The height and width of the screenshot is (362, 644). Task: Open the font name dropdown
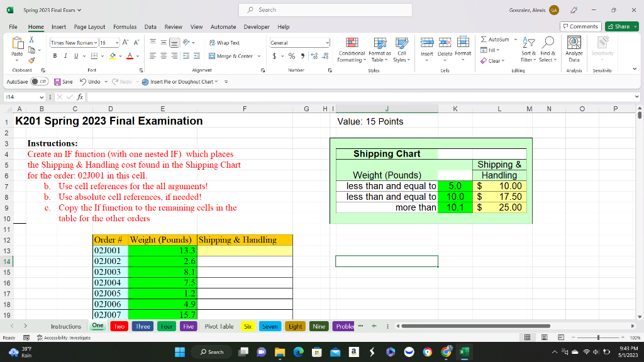96,43
